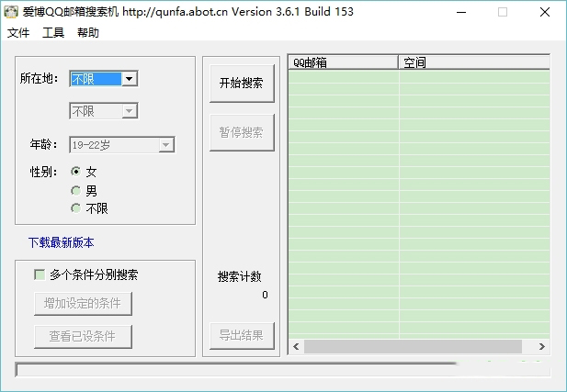Click 增加设定的条件 button
The width and height of the screenshot is (567, 392).
[x=83, y=303]
